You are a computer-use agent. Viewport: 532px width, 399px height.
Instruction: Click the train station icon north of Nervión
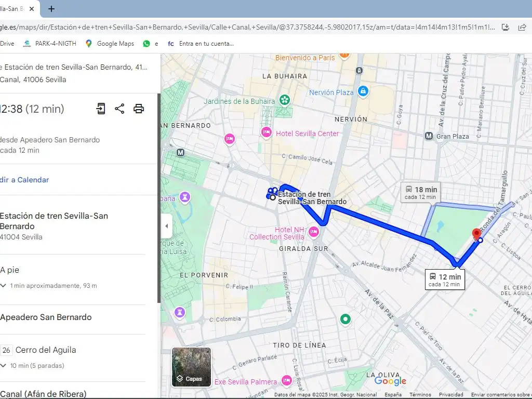tap(359, 71)
